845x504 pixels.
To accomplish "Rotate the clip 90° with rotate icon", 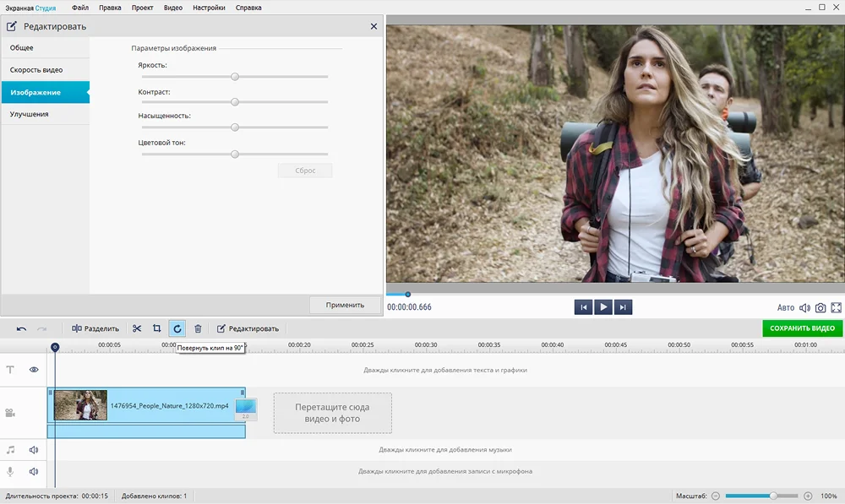I will pyautogui.click(x=177, y=328).
